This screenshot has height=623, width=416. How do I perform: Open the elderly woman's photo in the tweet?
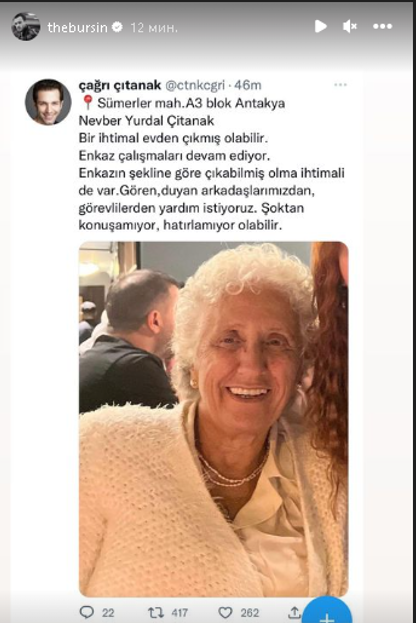tap(214, 419)
